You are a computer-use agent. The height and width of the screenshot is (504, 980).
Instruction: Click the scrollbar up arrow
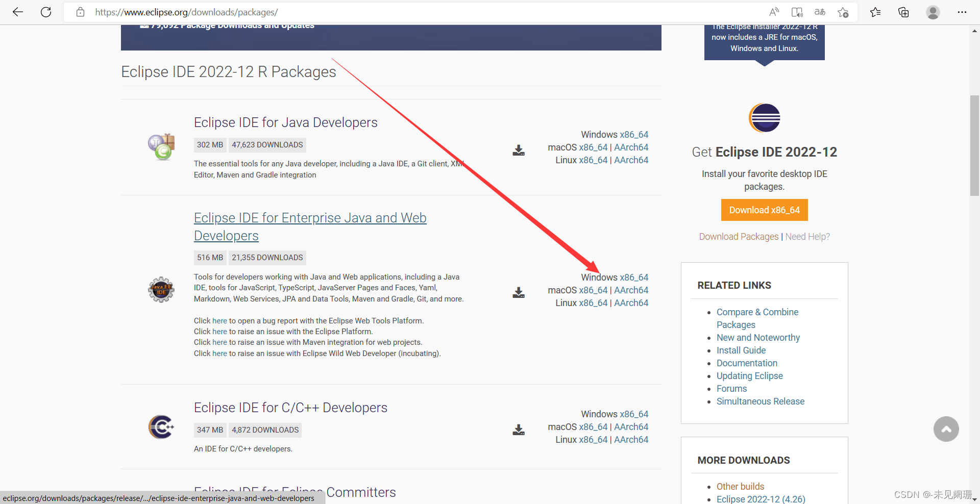(x=974, y=31)
